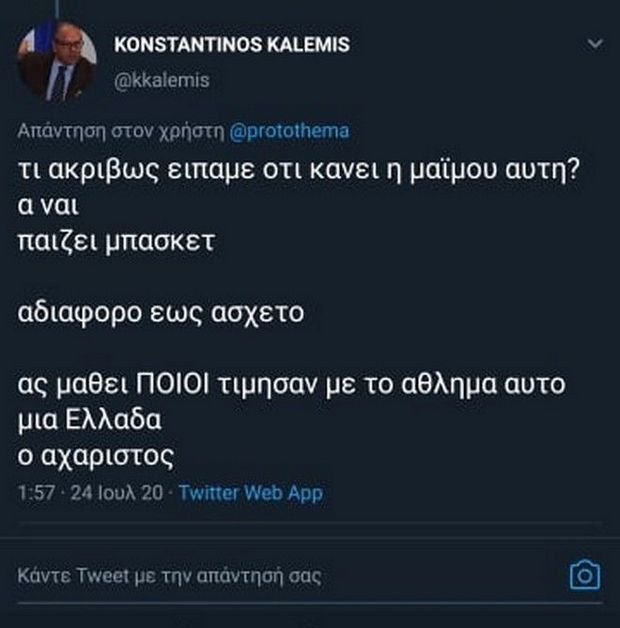The width and height of the screenshot is (620, 628).
Task: Click the Απάντηση στον χρήστη label
Action: coord(121,131)
